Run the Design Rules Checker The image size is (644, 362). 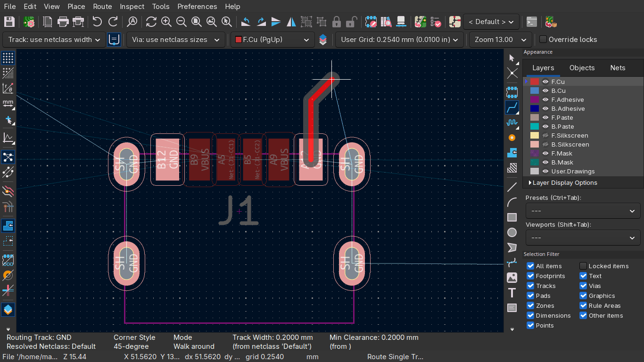click(436, 22)
